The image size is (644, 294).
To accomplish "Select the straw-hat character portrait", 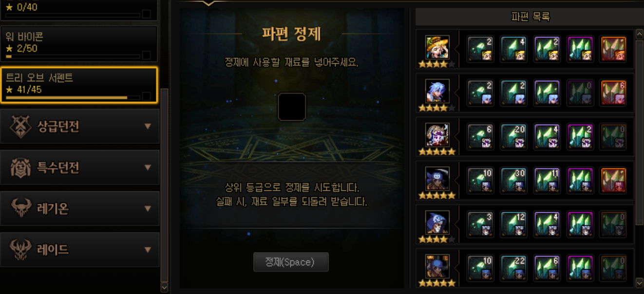I will tap(437, 47).
